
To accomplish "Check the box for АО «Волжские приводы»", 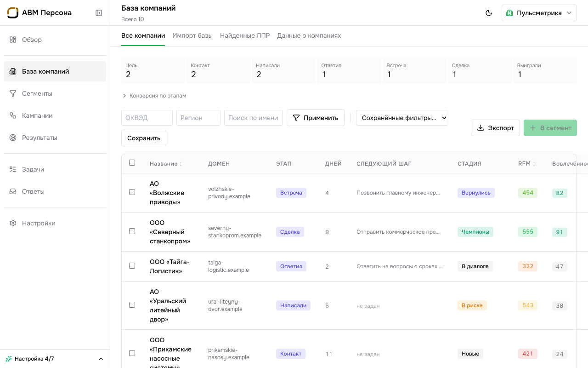I will tap(132, 192).
